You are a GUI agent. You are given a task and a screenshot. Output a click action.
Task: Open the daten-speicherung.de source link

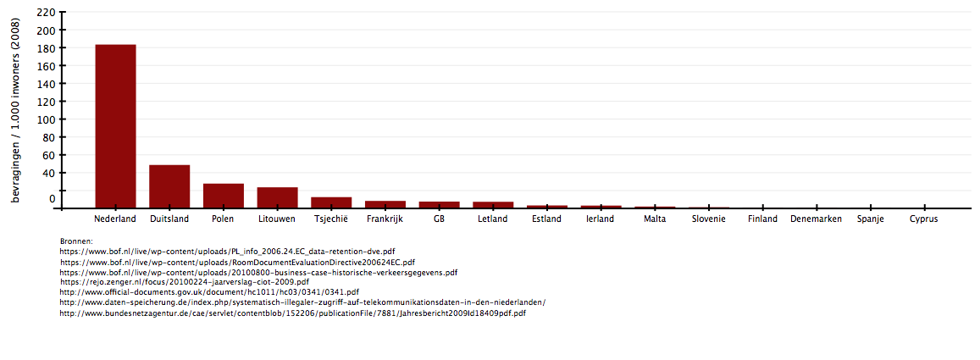coord(302,302)
